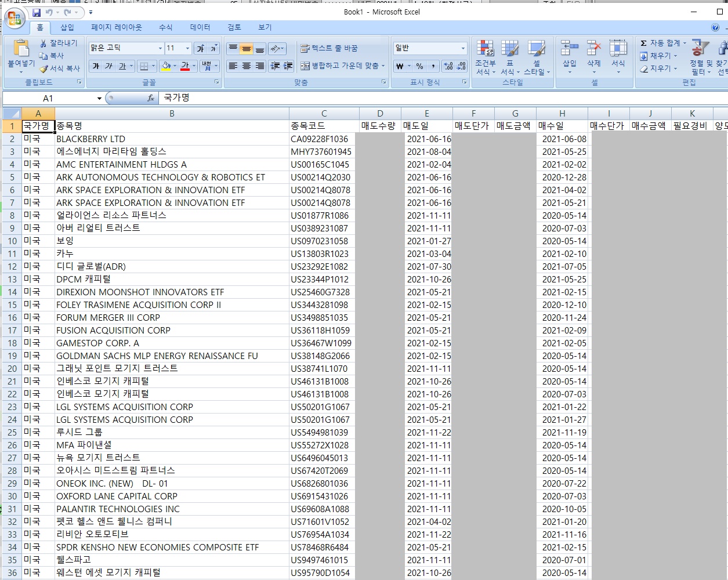Switch to the 수식 formulas tab
This screenshot has width=728, height=580.
click(166, 27)
